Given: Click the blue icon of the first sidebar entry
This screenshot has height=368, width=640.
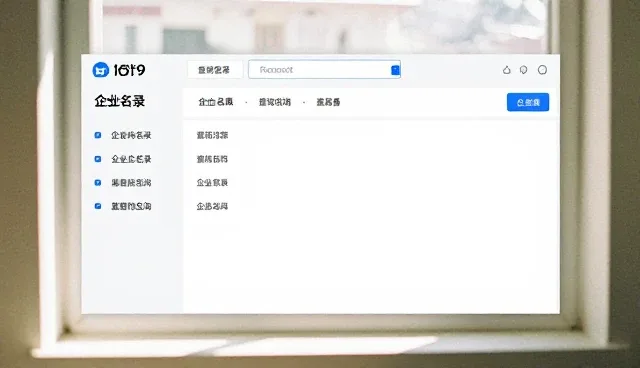Looking at the screenshot, I should (x=98, y=135).
